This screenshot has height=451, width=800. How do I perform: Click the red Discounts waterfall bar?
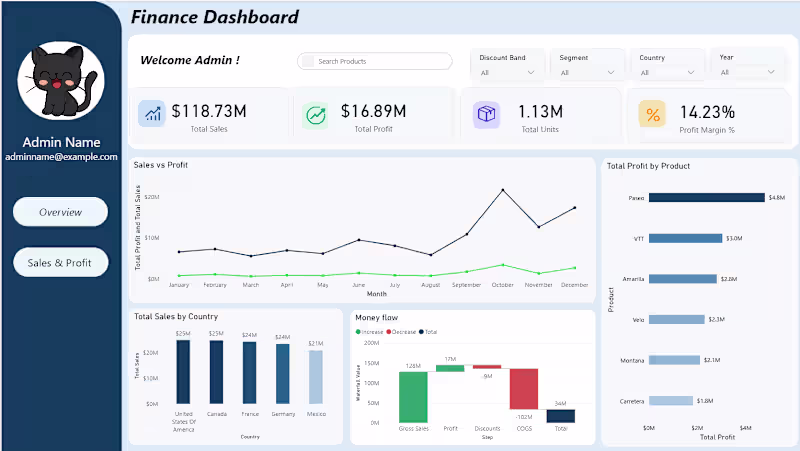point(487,367)
